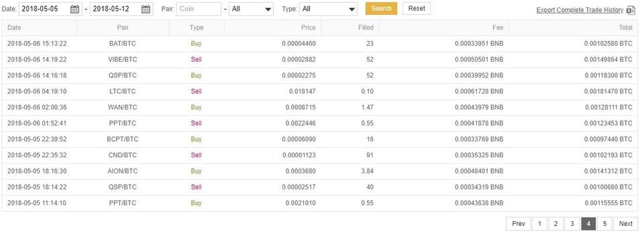Screen dimensions: 644x244
Task: Expand the quote currency All dropdown
Action: click(251, 9)
